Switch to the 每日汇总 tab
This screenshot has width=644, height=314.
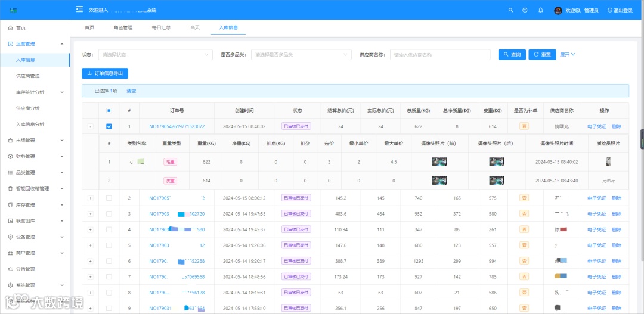[x=161, y=27]
